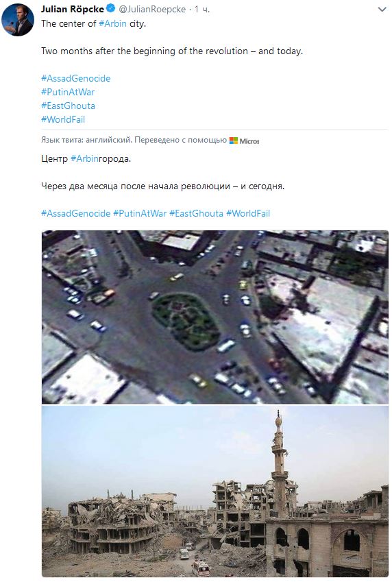Click the verified badge next to Julian Röpcke

(110, 8)
